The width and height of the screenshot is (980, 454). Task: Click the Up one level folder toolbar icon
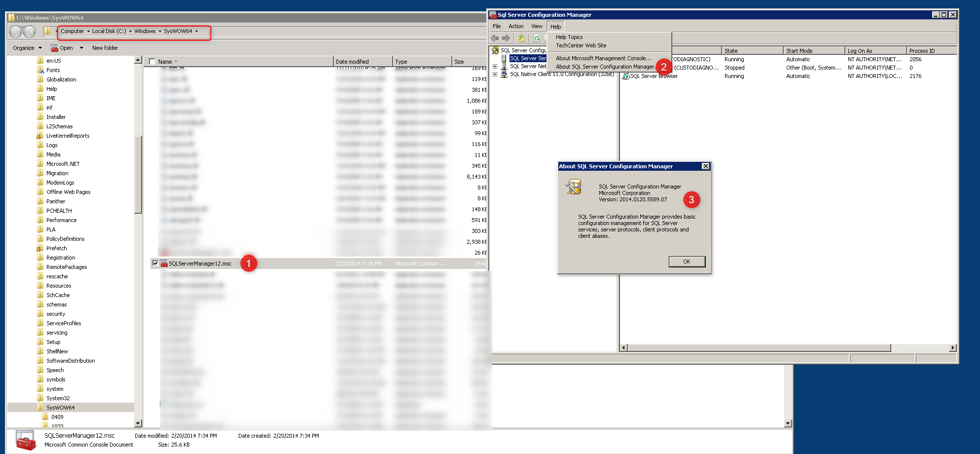521,38
